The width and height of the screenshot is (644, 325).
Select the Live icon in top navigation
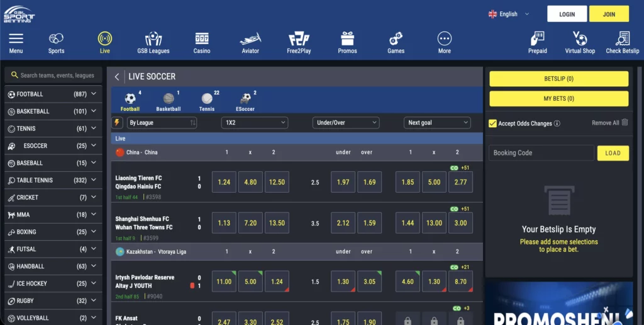pyautogui.click(x=105, y=38)
